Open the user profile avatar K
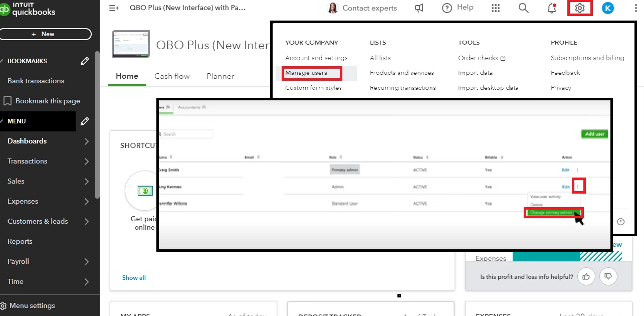Image resolution: width=644 pixels, height=316 pixels. [608, 8]
